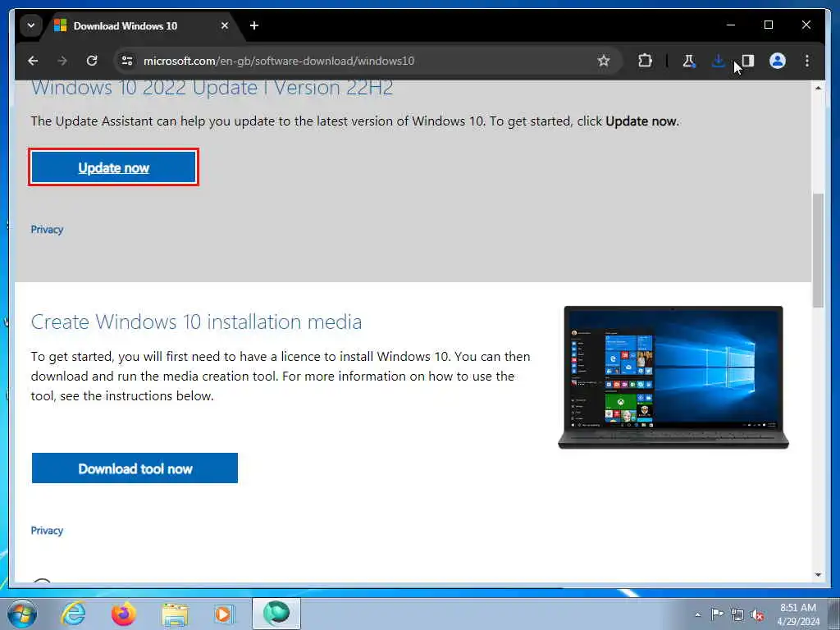Reload the Microsoft download page
Viewport: 840px width, 630px height.
(x=92, y=61)
